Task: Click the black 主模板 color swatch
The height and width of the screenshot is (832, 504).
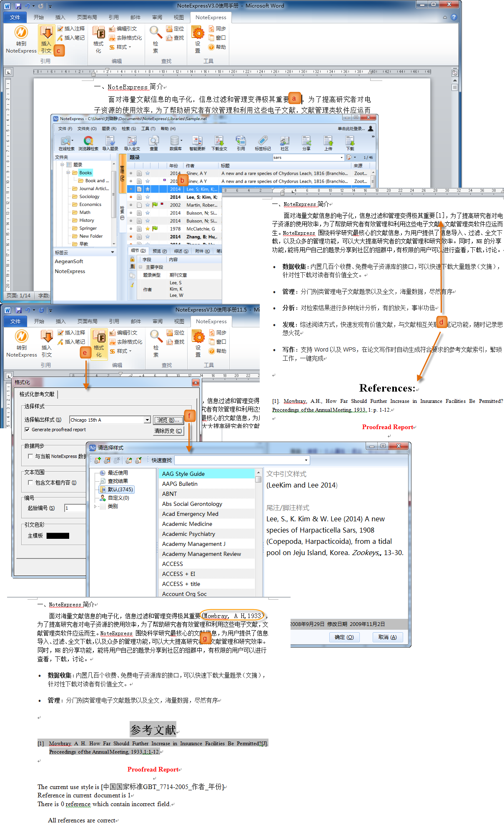Action: (58, 536)
